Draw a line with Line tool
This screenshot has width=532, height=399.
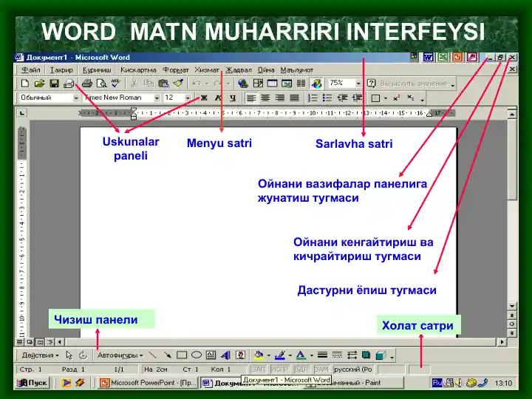153,355
